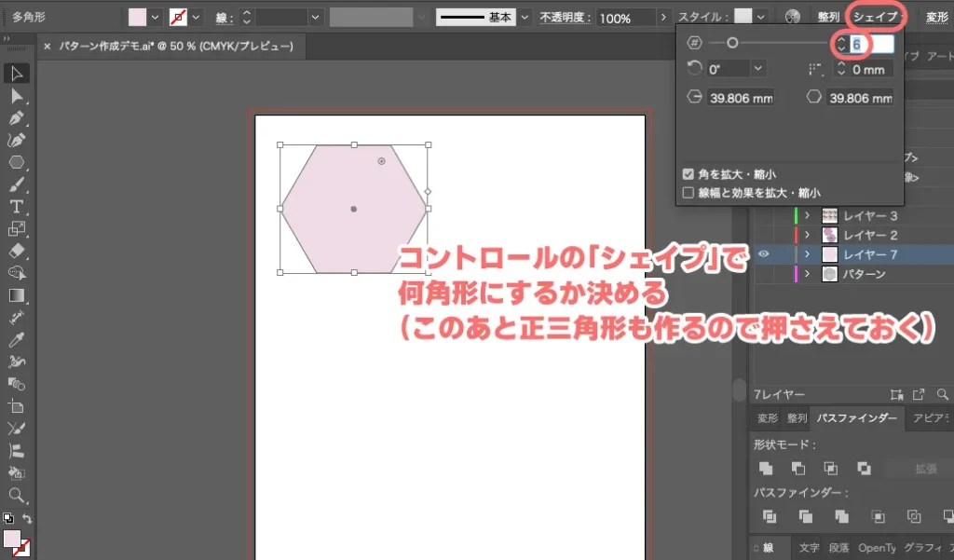
Task: Open the rotation angle dropdown in Shape panel
Action: (756, 68)
